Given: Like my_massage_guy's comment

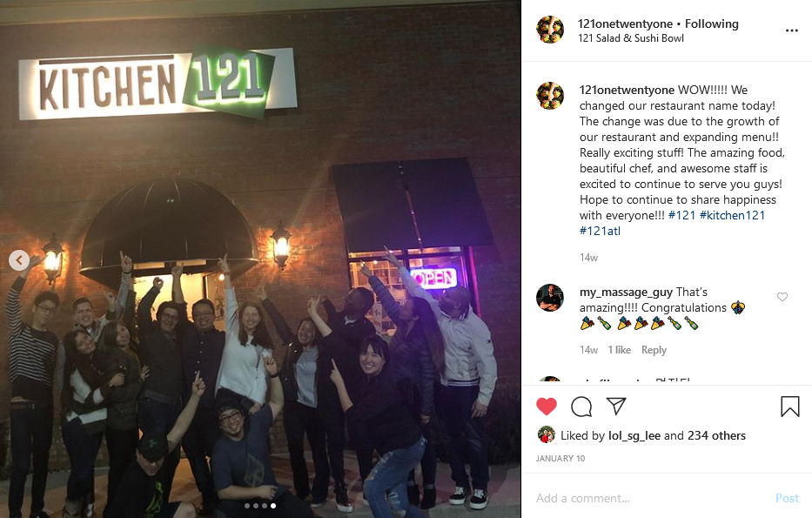Looking at the screenshot, I should pyautogui.click(x=782, y=297).
